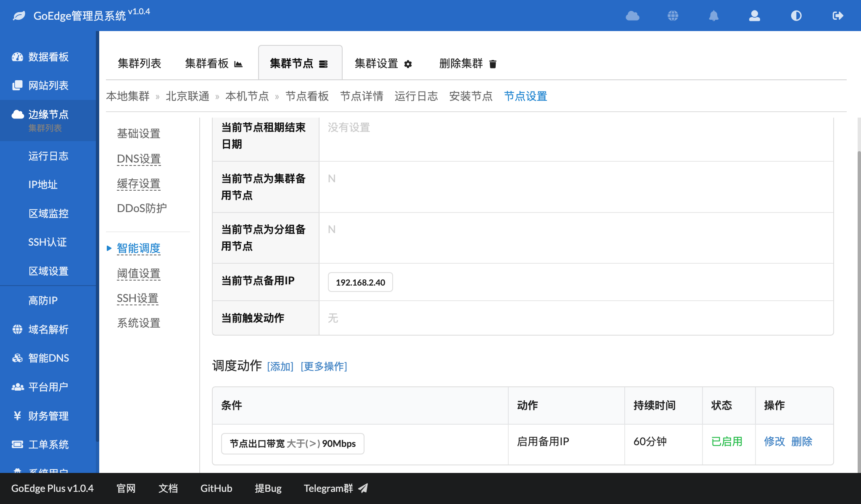Open the user profile icon
The width and height of the screenshot is (861, 504).
tap(755, 16)
